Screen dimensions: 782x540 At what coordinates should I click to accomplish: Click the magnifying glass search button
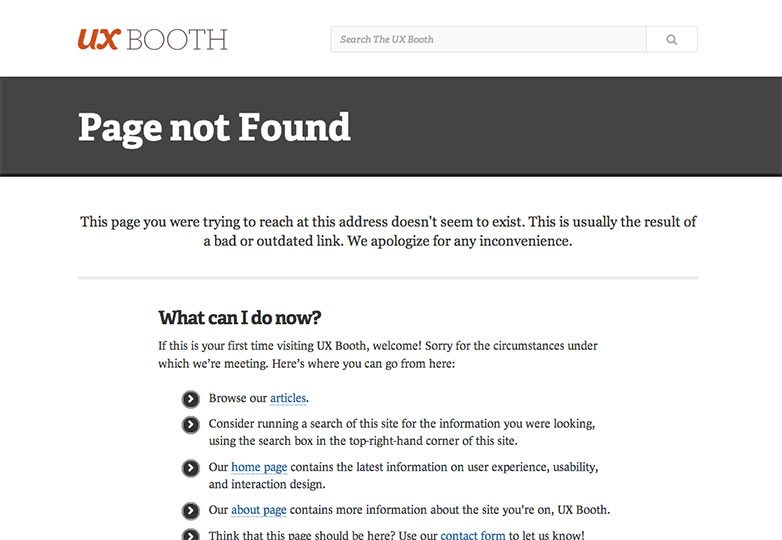(671, 39)
